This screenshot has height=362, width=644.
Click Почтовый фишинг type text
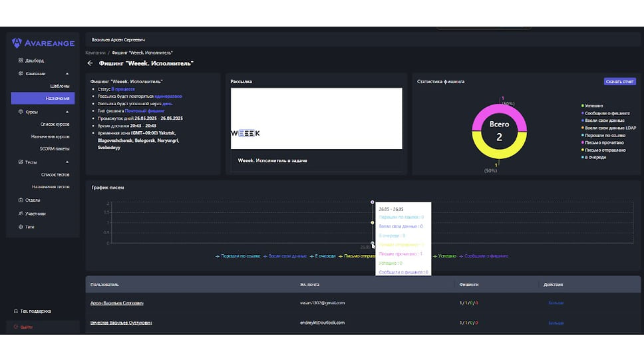(144, 111)
